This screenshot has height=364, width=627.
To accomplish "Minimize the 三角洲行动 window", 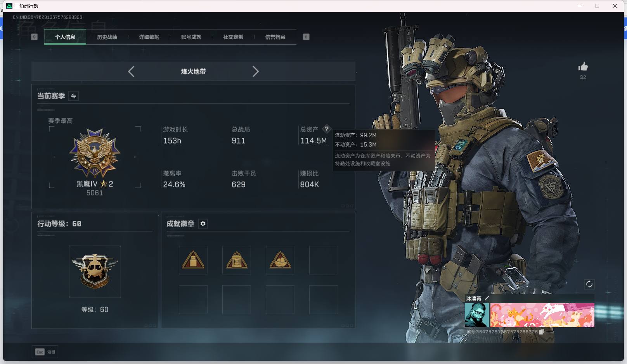I will point(580,6).
